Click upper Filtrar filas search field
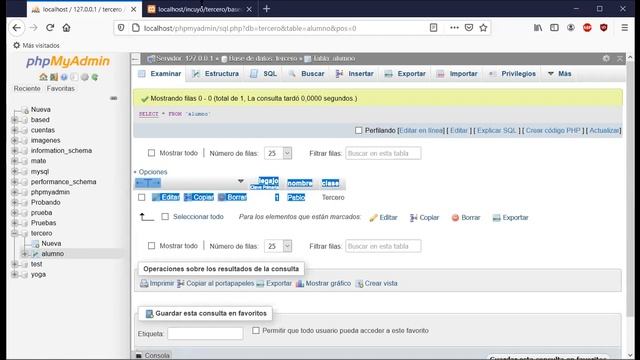This screenshot has width=640, height=360. click(383, 153)
